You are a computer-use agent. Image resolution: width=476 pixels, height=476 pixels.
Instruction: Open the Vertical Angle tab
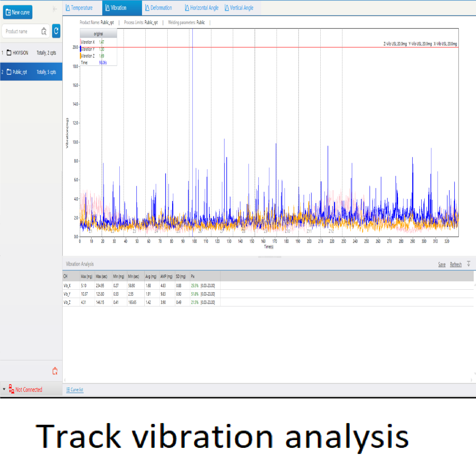pos(239,8)
